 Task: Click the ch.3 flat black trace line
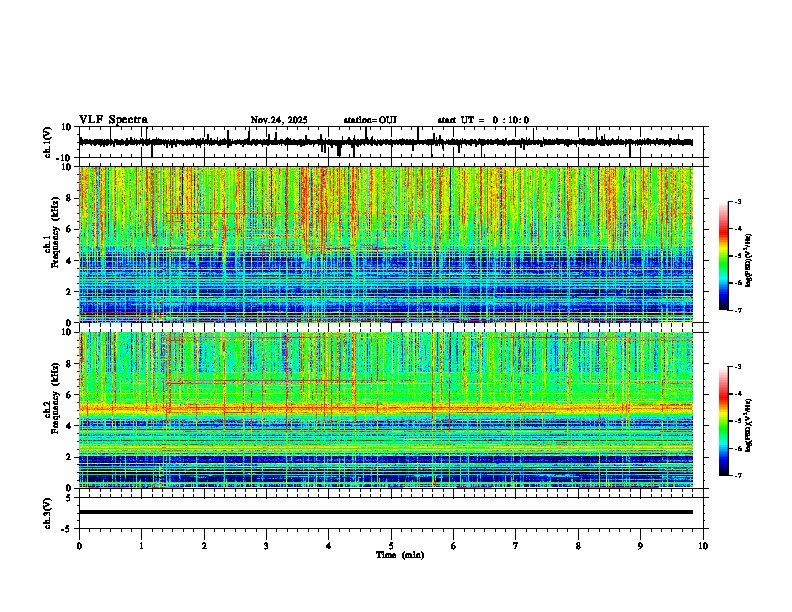[386, 512]
